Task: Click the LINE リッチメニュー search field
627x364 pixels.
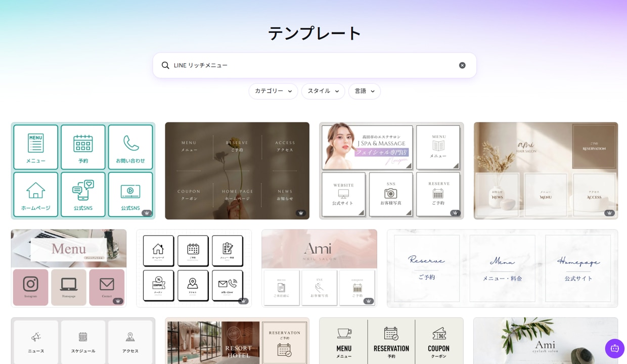Action: coord(315,65)
